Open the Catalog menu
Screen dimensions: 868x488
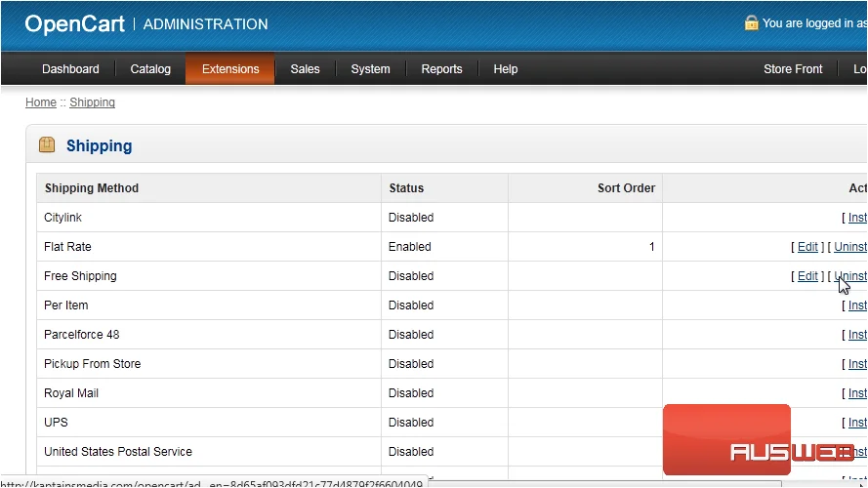tap(150, 69)
